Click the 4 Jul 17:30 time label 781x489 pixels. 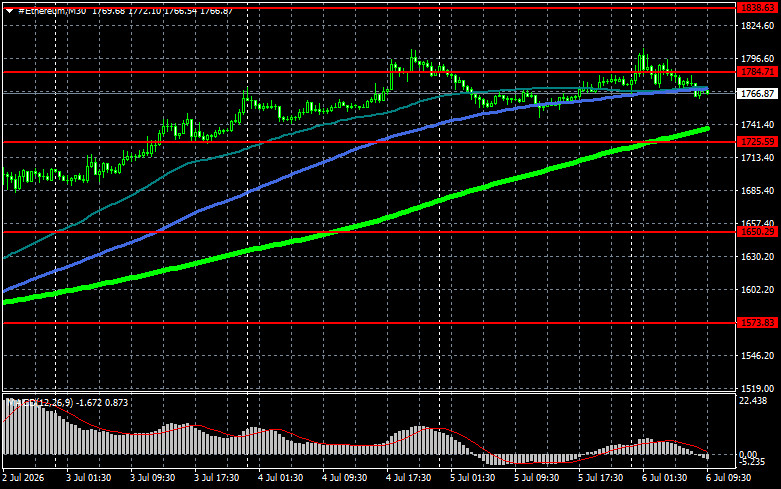[x=408, y=478]
